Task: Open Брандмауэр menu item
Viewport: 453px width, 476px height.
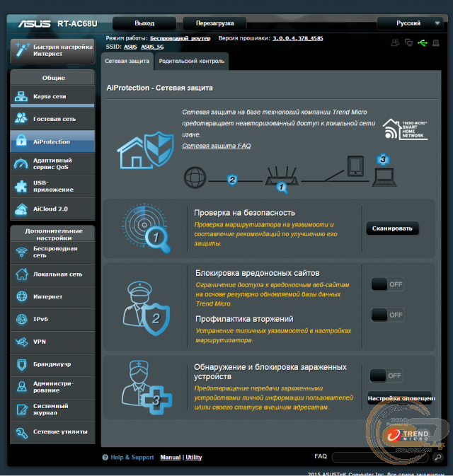Action: 52,364
